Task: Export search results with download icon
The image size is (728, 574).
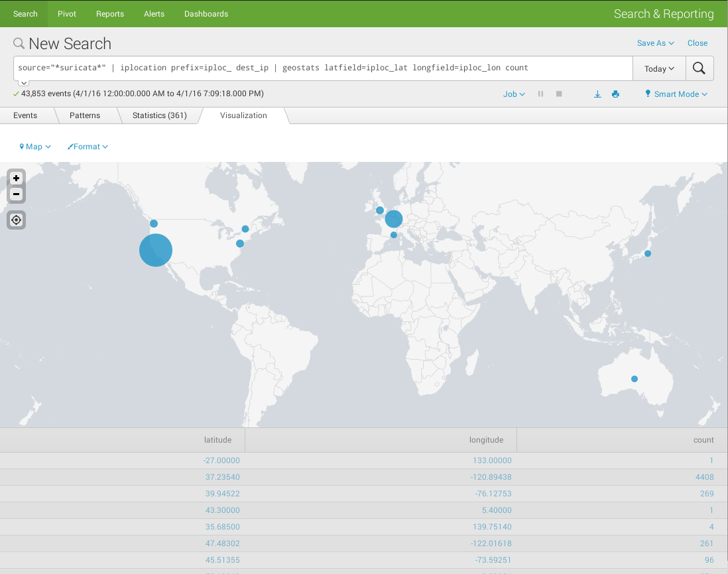Action: (597, 94)
